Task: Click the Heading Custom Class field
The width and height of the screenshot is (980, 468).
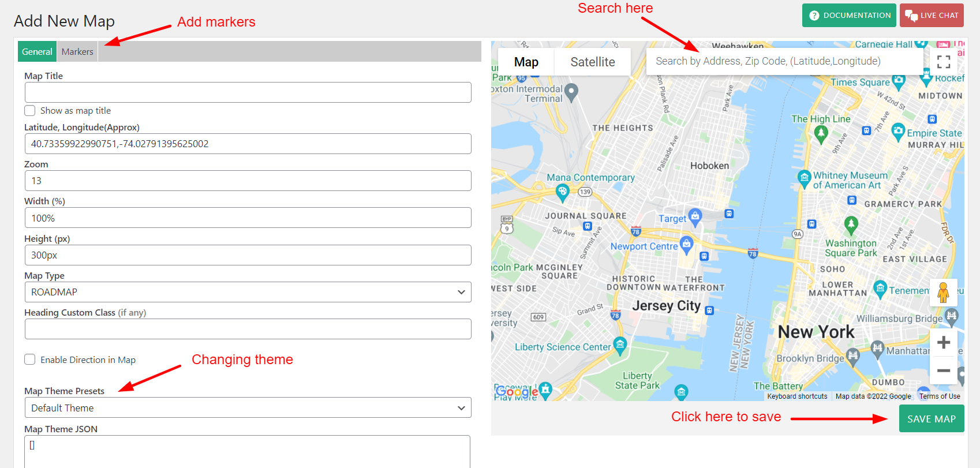Action: [x=248, y=329]
